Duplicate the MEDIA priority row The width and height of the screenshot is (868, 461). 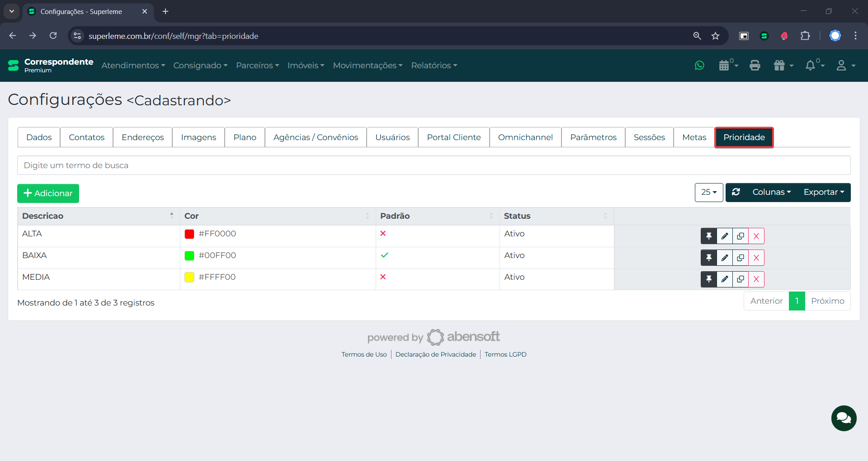(740, 279)
